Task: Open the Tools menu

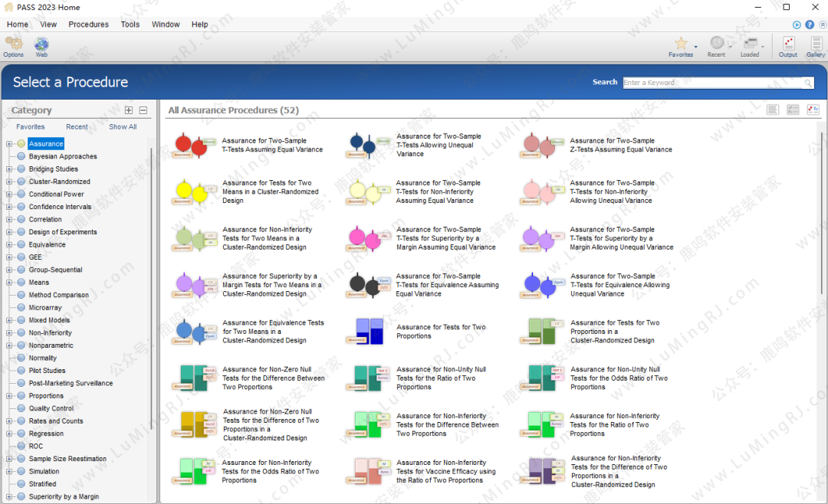Action: tap(130, 25)
